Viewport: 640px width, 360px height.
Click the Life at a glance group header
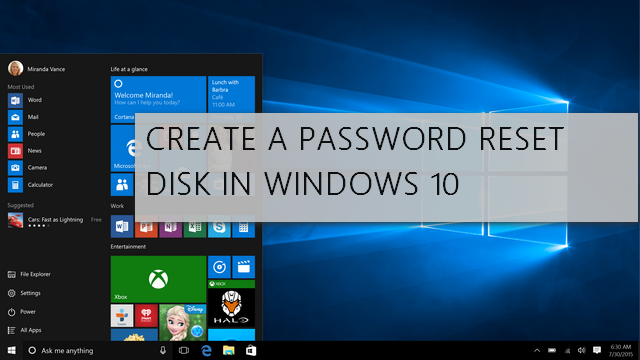click(129, 69)
